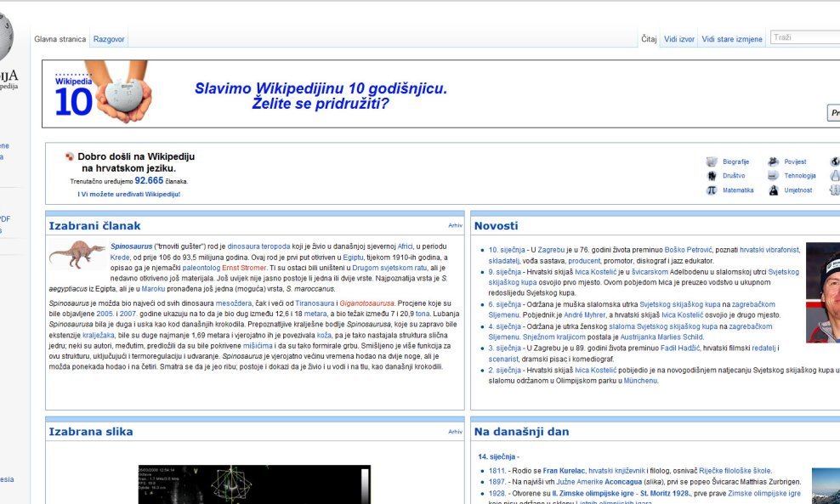Image resolution: width=840 pixels, height=504 pixels.
Task: Open the Maroku link
Action: pos(153,289)
